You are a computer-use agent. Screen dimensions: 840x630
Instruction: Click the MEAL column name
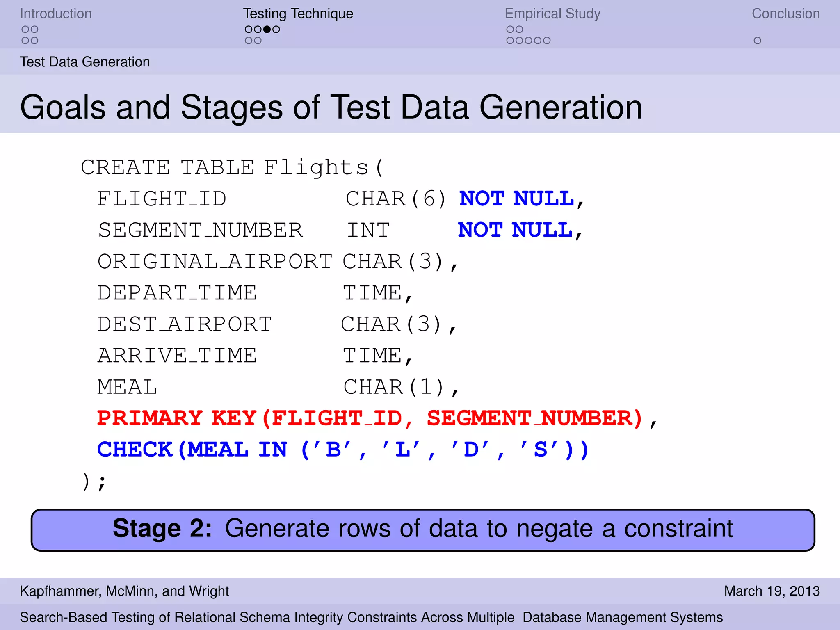coord(127,387)
